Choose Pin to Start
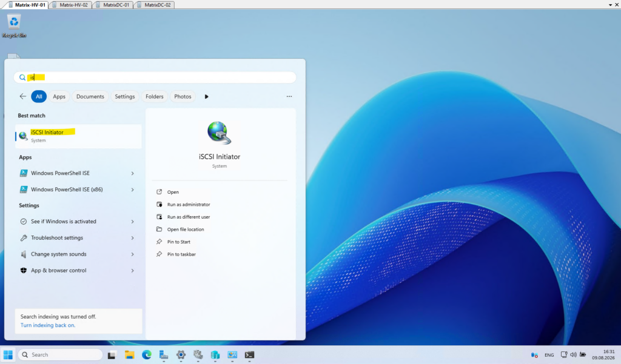This screenshot has height=364, width=621. coord(179,242)
